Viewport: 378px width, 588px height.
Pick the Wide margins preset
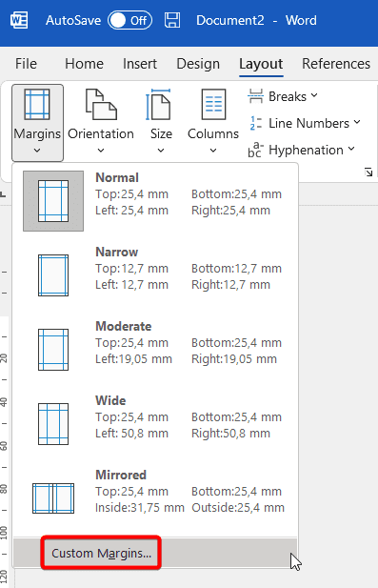(155, 424)
